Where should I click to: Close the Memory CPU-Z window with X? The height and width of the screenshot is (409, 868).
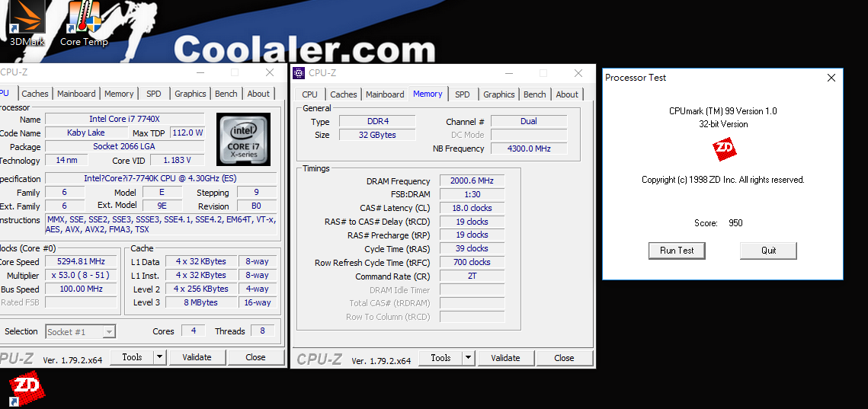[x=578, y=73]
